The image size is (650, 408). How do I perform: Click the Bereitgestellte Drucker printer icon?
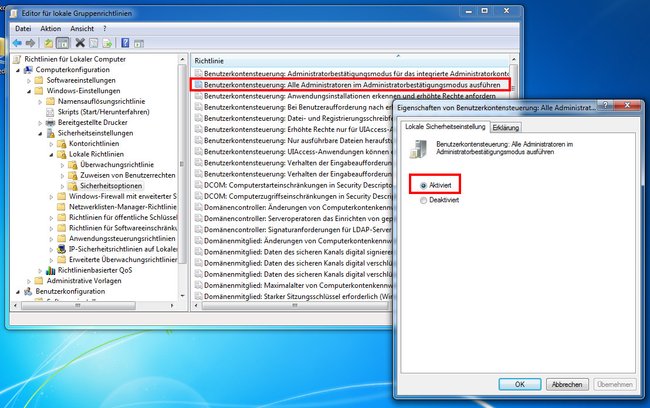pos(50,122)
